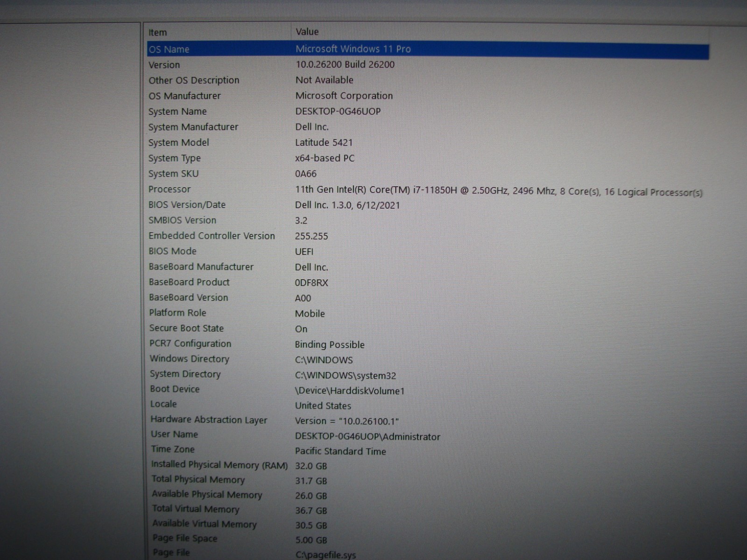Click the DESKTOP-0G46UOP\Administrator value
Image resolution: width=747 pixels, height=560 pixels.
coord(367,437)
